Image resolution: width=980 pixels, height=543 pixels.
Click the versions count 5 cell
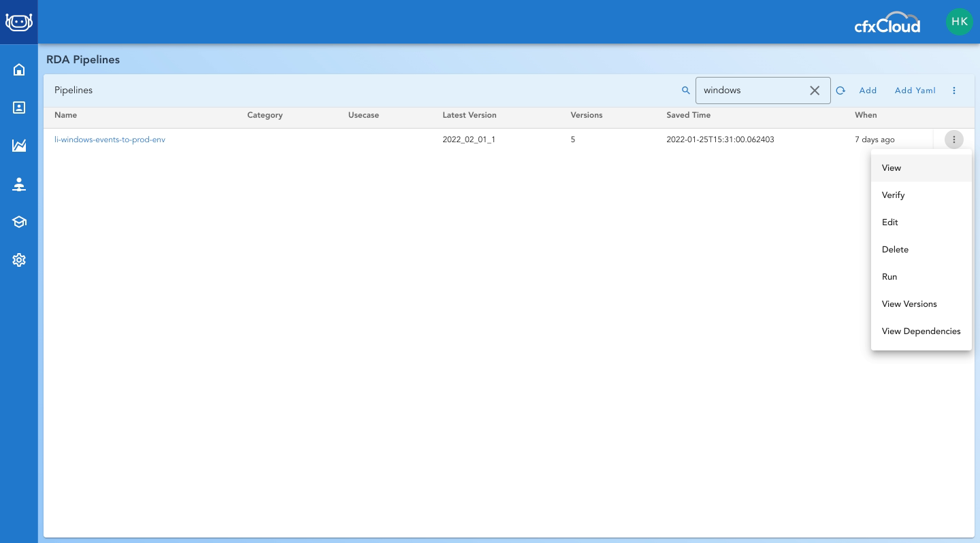573,139
